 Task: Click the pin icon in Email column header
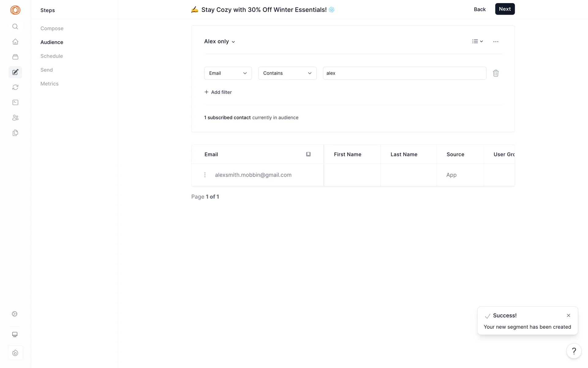(308, 154)
